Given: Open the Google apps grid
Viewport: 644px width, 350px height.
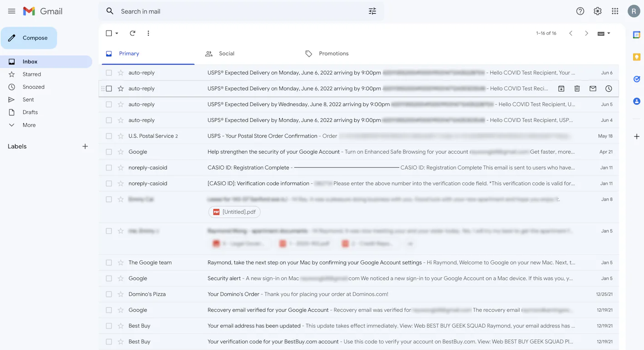Looking at the screenshot, I should (615, 11).
